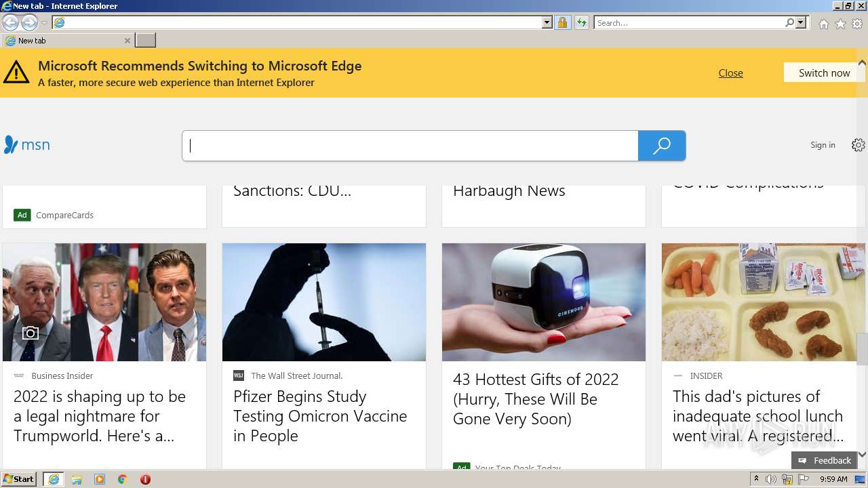Open the school lunch tray thumbnail
The height and width of the screenshot is (488, 868).
pyautogui.click(x=764, y=302)
